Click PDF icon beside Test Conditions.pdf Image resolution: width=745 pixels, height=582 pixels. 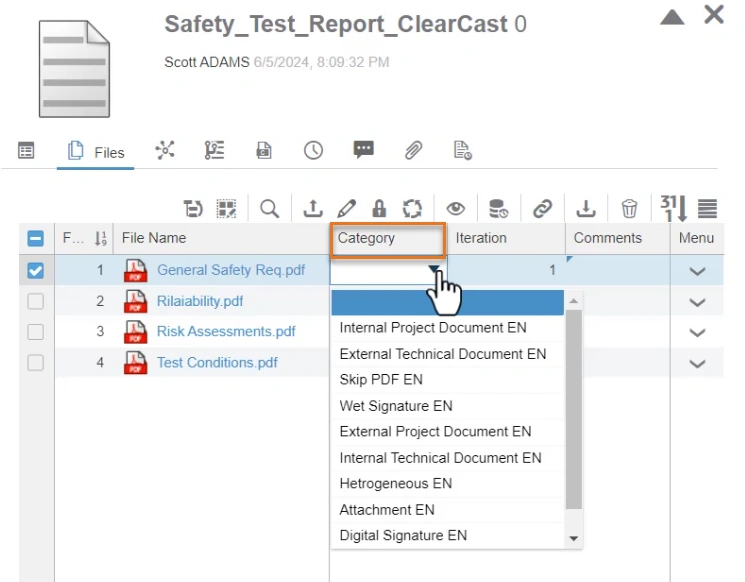(x=135, y=363)
